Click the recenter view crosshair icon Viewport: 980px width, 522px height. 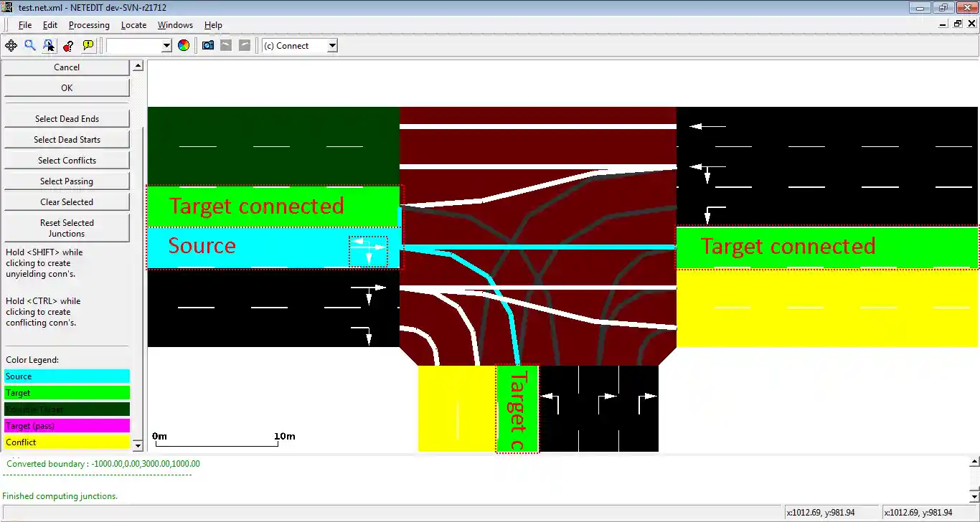(x=11, y=46)
